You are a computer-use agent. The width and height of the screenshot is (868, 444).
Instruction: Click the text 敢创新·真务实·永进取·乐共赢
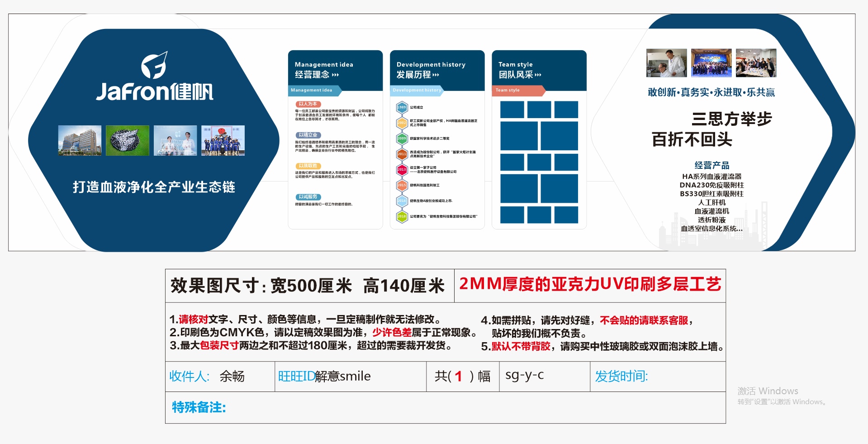tap(711, 92)
